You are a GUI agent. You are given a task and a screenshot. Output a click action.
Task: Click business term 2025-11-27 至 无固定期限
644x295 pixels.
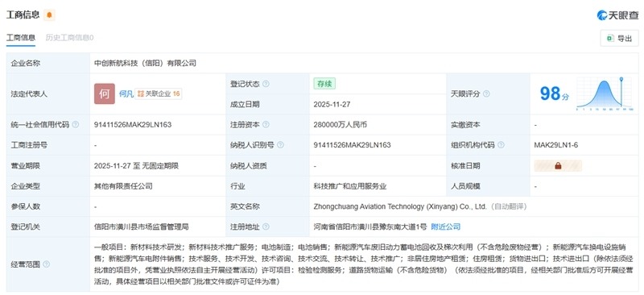(136, 166)
